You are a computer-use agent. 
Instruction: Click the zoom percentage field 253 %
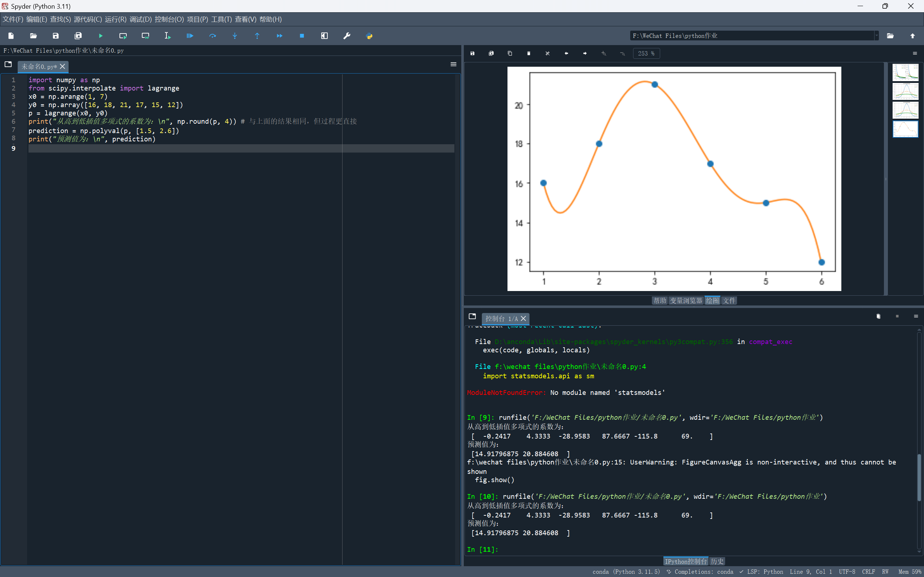point(646,53)
